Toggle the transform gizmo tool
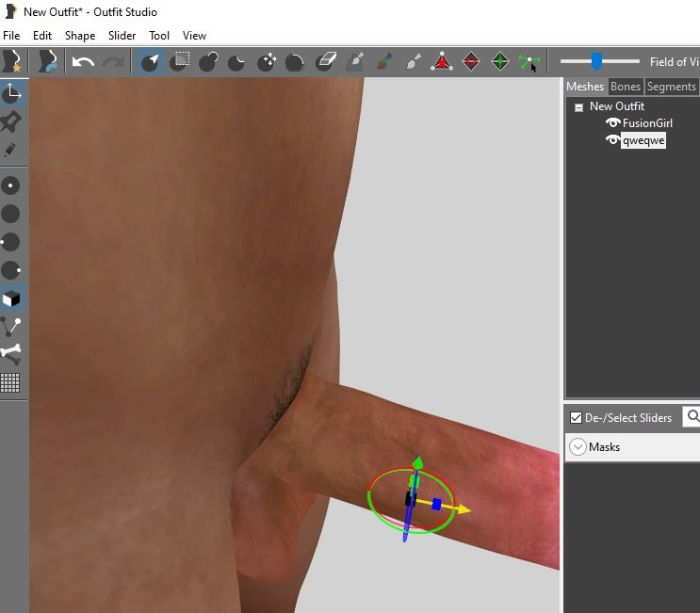The height and width of the screenshot is (613, 700). tap(12, 93)
